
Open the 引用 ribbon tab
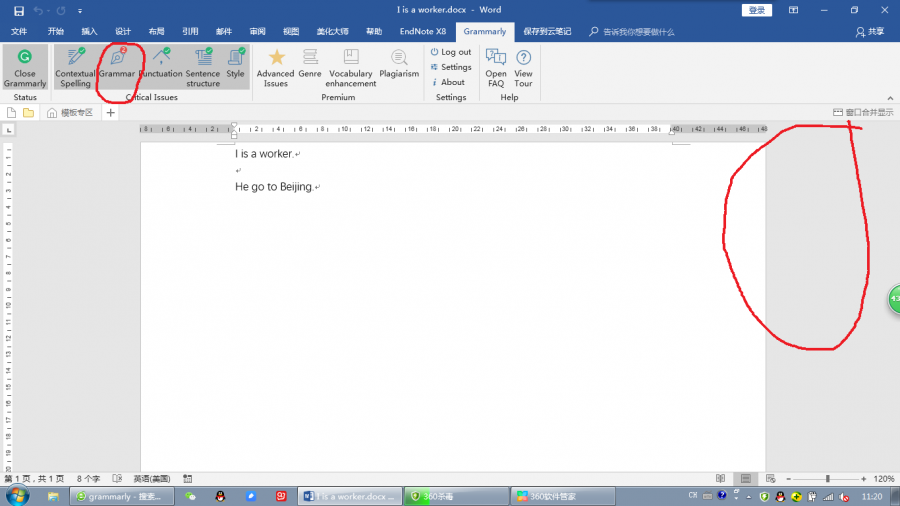(190, 32)
